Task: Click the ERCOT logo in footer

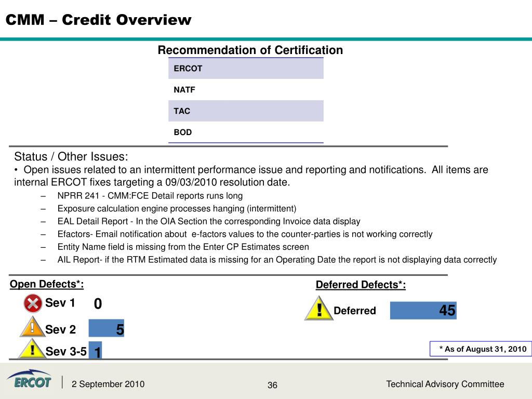Action: point(29,380)
